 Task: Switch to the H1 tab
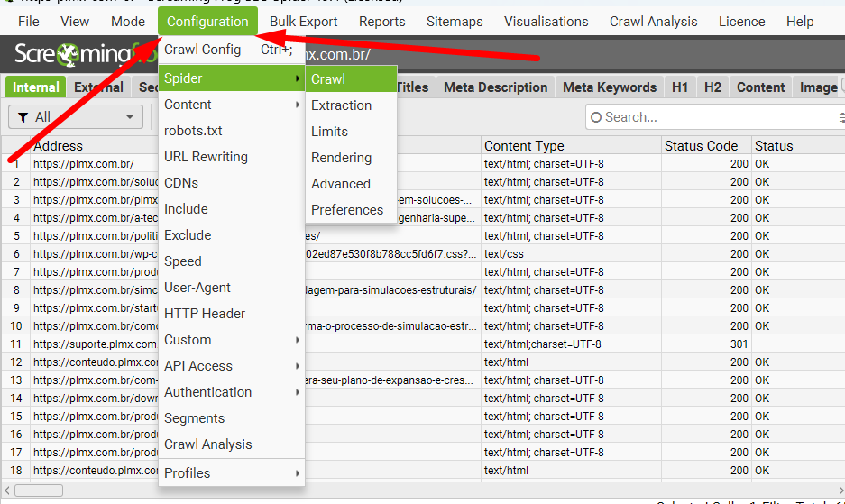pos(680,87)
